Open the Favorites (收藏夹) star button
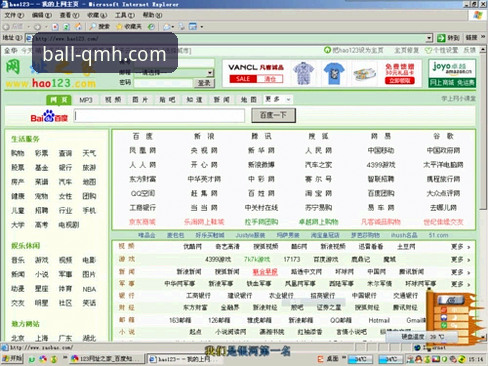Viewport: 488px width, 366px height. [x=129, y=26]
